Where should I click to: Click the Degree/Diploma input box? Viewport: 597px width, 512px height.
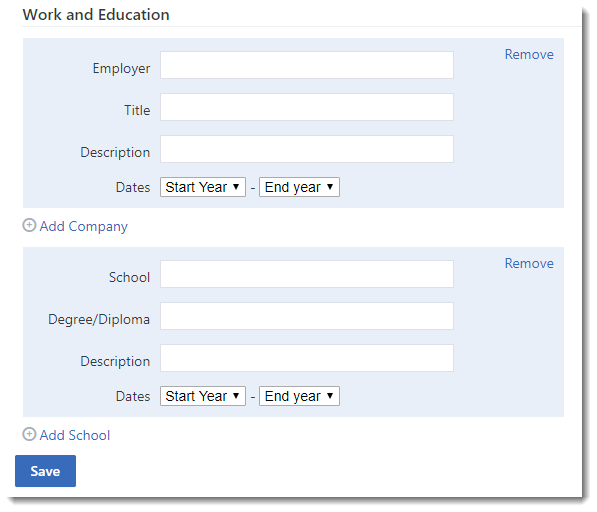[x=307, y=316]
